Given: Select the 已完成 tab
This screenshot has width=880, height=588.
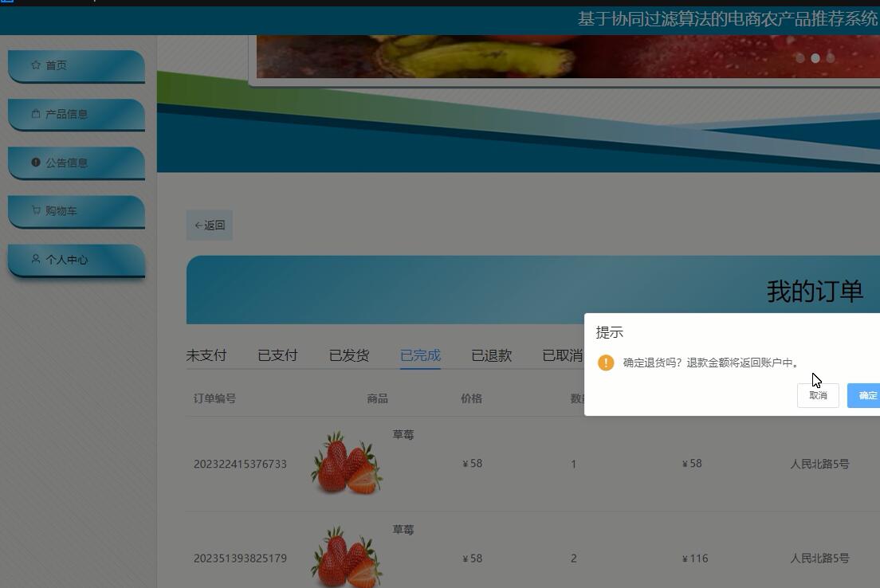Looking at the screenshot, I should coord(420,355).
